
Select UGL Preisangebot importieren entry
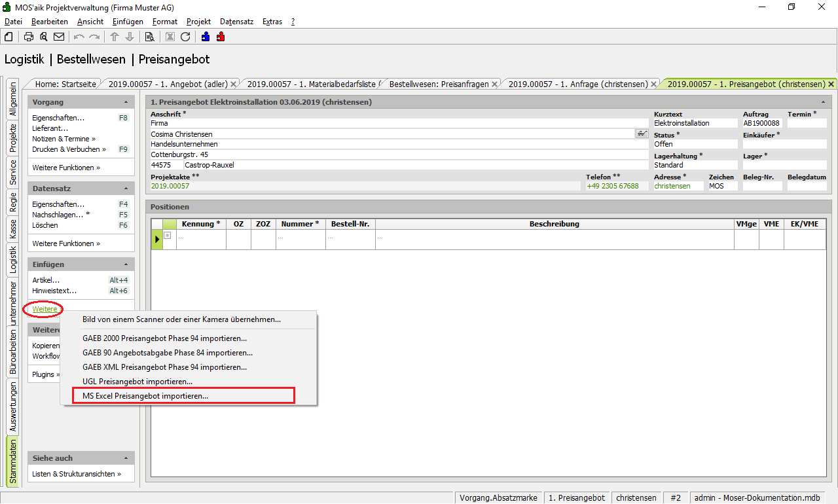click(x=137, y=381)
